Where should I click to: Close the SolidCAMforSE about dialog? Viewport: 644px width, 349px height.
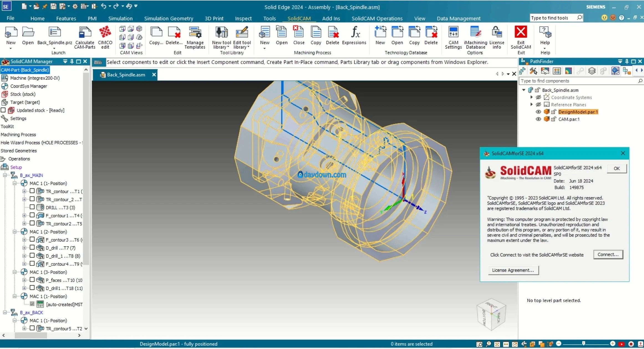pyautogui.click(x=623, y=153)
